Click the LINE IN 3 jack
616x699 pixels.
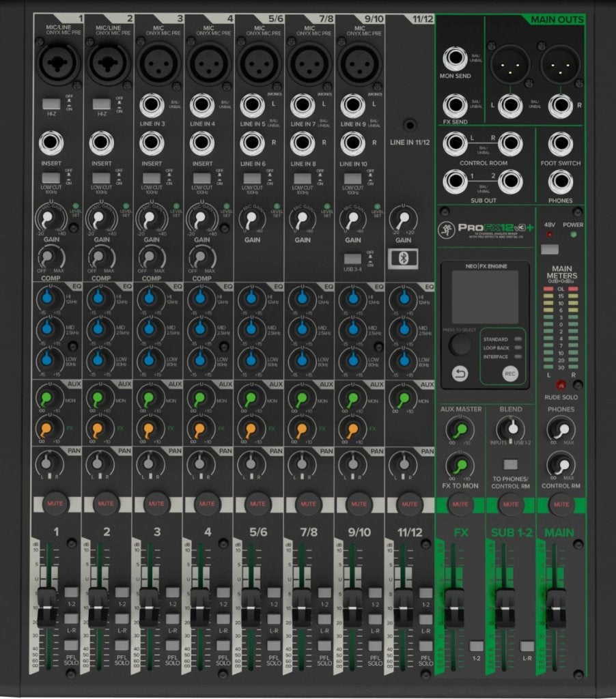pos(152,104)
